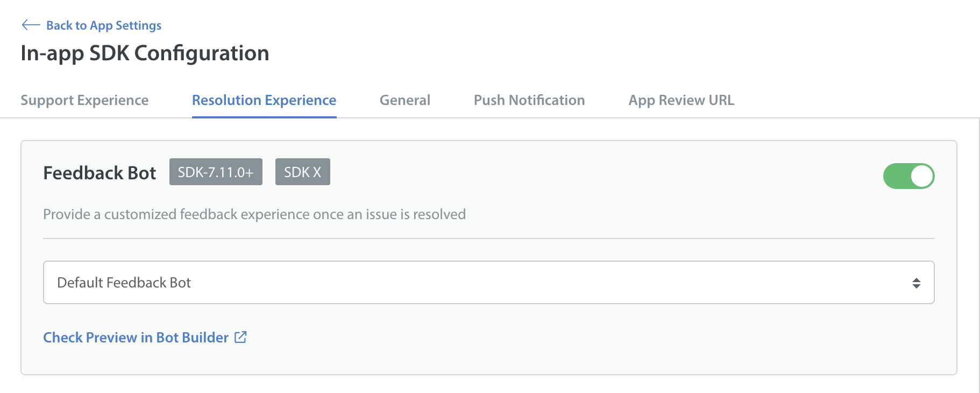
Task: Click the customized feedback experience description text
Action: (x=254, y=214)
